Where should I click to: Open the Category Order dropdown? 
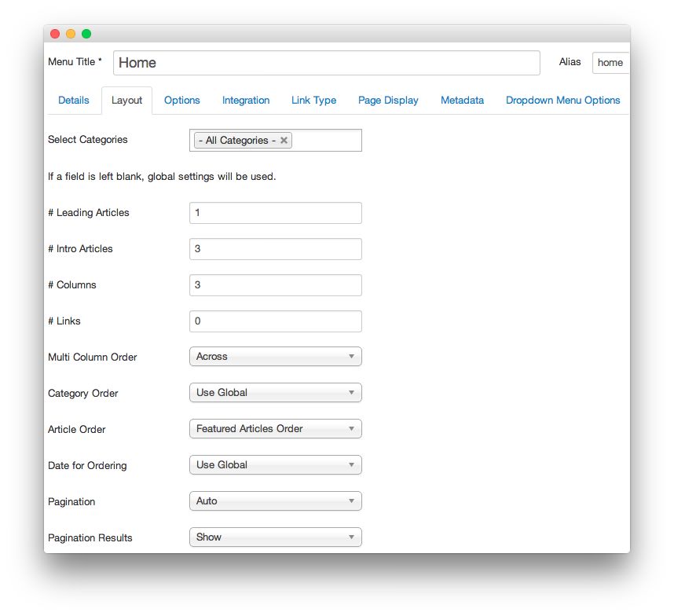276,393
